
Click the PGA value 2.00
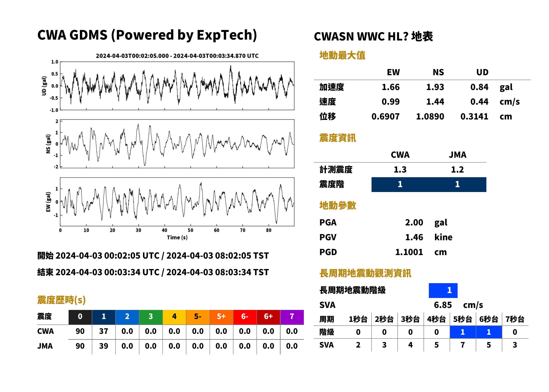[414, 222]
